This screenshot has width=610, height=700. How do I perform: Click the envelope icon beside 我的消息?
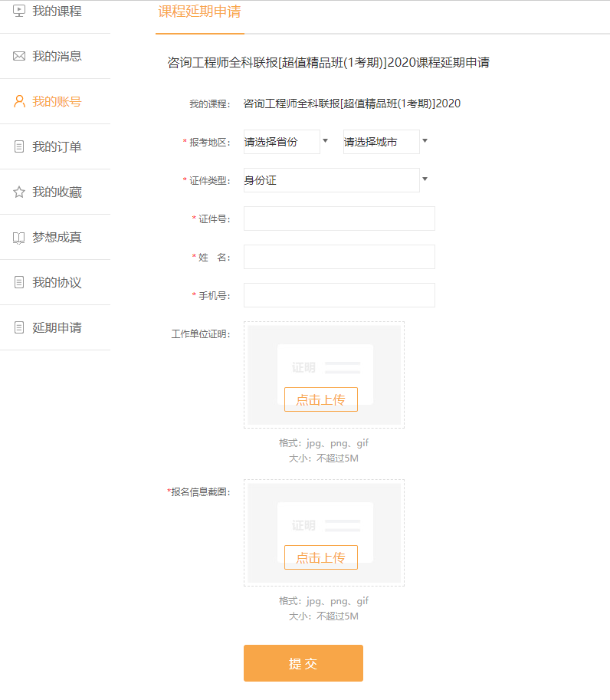pyautogui.click(x=19, y=57)
